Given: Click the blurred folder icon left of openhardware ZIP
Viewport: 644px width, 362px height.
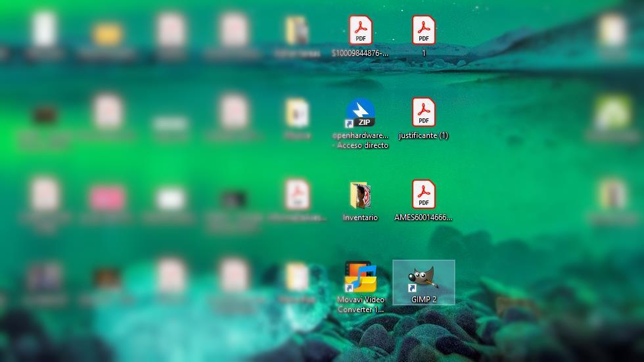Looking at the screenshot, I should click(x=297, y=113).
